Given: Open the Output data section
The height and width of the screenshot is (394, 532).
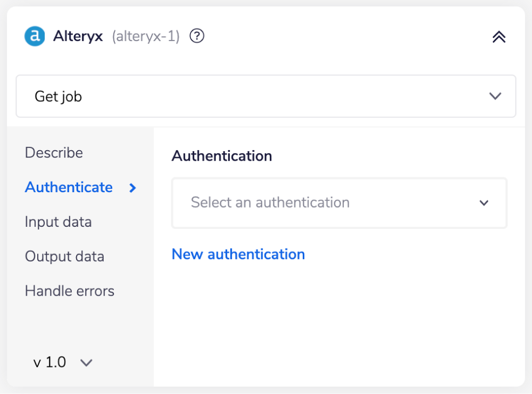Looking at the screenshot, I should [64, 257].
